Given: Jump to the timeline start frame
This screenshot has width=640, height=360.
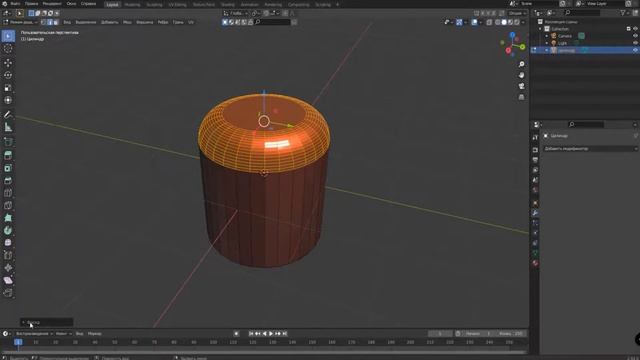Looking at the screenshot, I should [x=251, y=333].
